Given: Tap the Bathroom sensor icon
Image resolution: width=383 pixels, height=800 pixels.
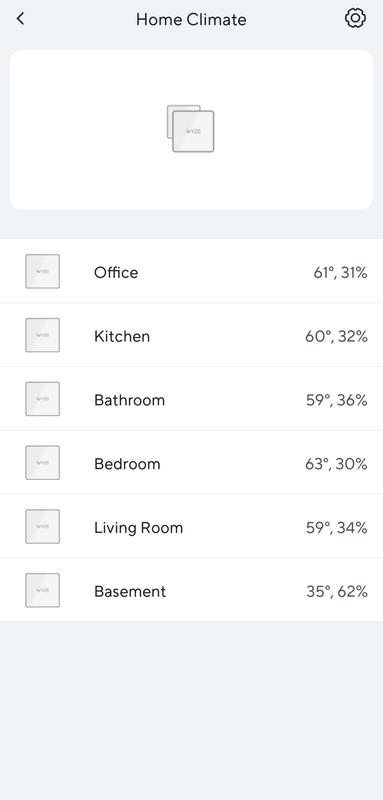Looking at the screenshot, I should [x=42, y=399].
